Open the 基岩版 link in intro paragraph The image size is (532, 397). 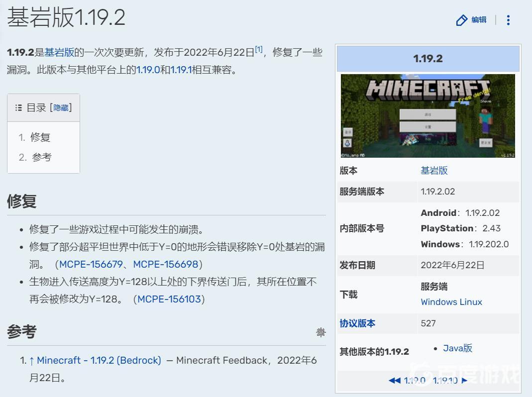pyautogui.click(x=59, y=52)
